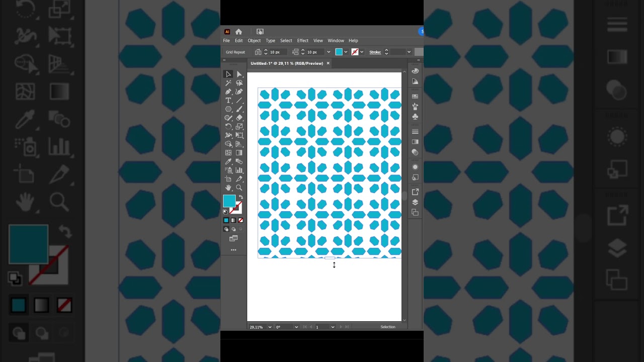Select the Type tool
This screenshot has height=362, width=644.
pyautogui.click(x=228, y=101)
